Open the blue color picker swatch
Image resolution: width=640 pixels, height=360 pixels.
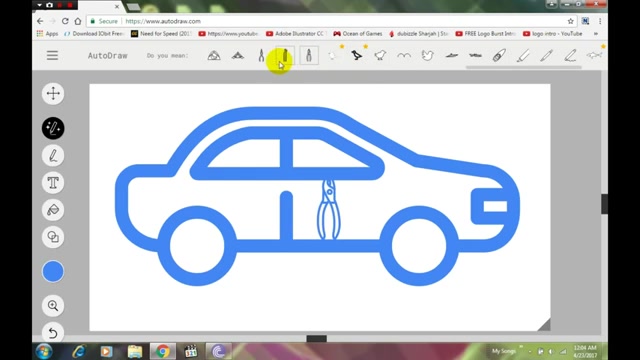tap(53, 271)
